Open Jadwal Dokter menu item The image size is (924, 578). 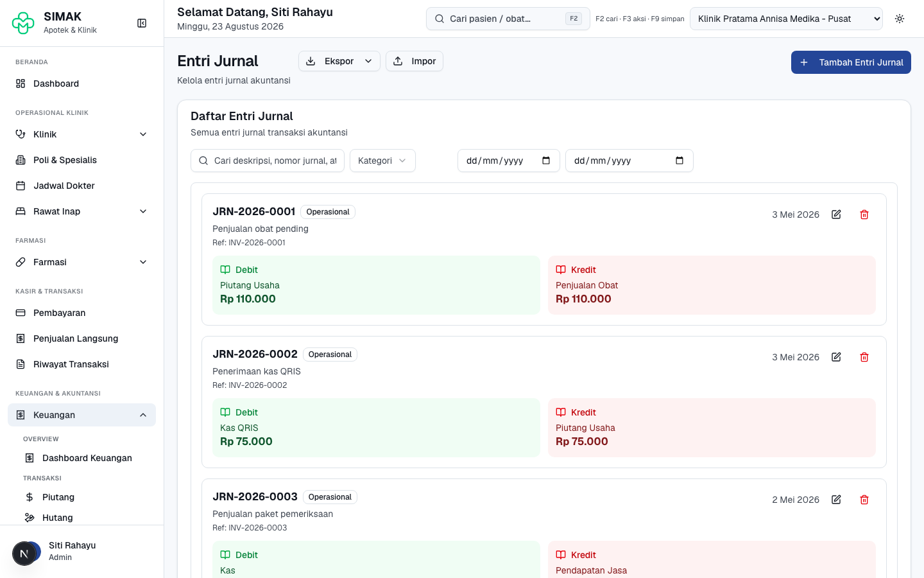(81, 186)
